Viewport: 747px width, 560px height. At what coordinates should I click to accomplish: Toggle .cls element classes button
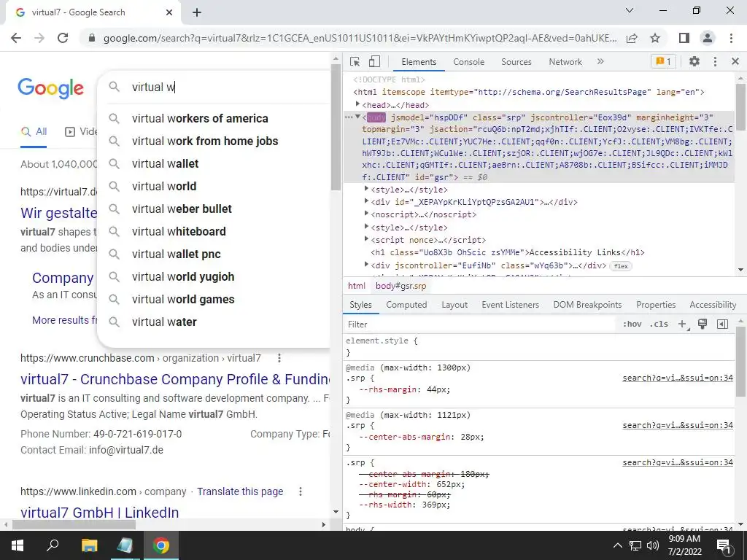[x=659, y=324]
